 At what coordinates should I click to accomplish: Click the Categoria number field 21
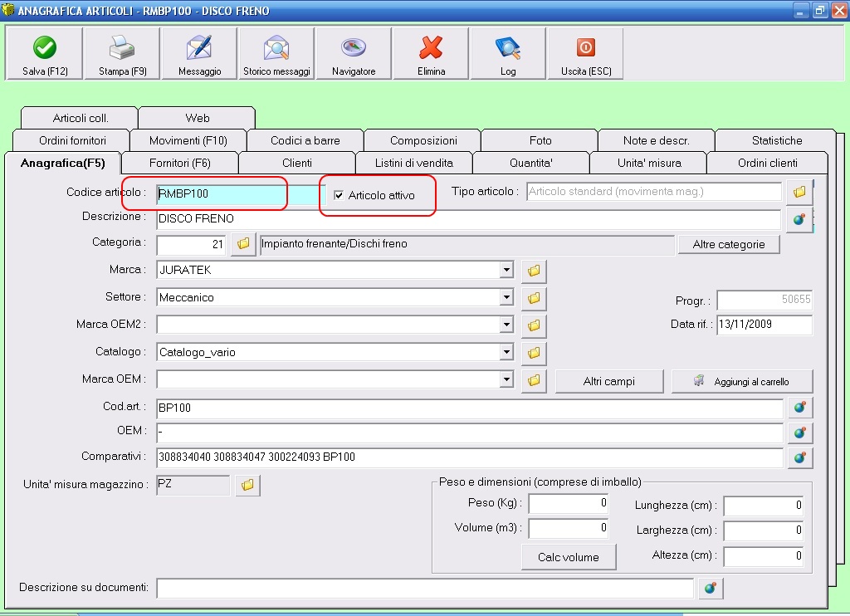[x=192, y=245]
